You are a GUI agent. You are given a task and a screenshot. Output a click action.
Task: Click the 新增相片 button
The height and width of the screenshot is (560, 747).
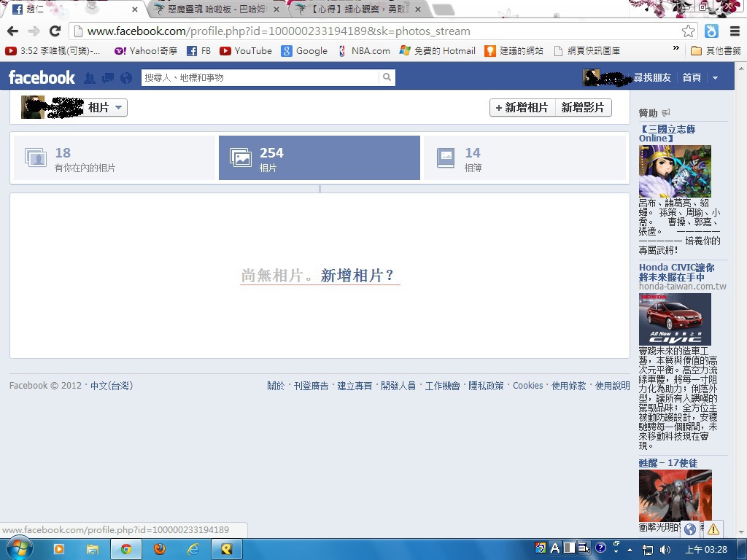[522, 108]
